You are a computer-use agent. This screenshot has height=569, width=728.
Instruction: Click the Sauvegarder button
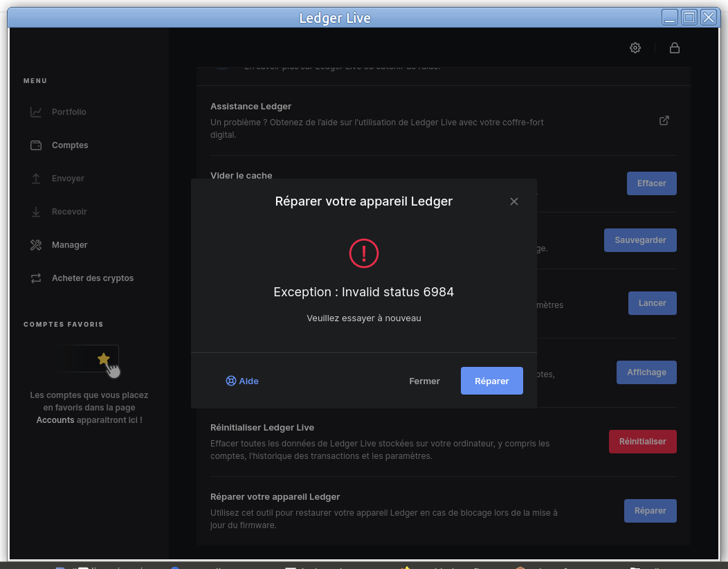[640, 240]
